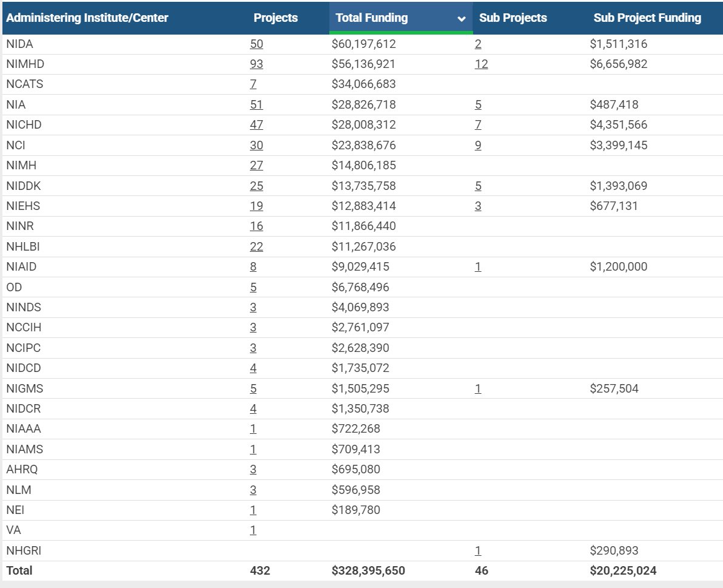This screenshot has width=723, height=588.
Task: Open NIDA's 50 projects link
Action: pos(257,44)
